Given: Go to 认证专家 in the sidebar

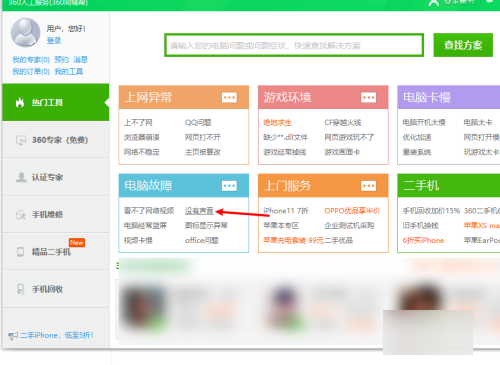Looking at the screenshot, I should [56, 177].
